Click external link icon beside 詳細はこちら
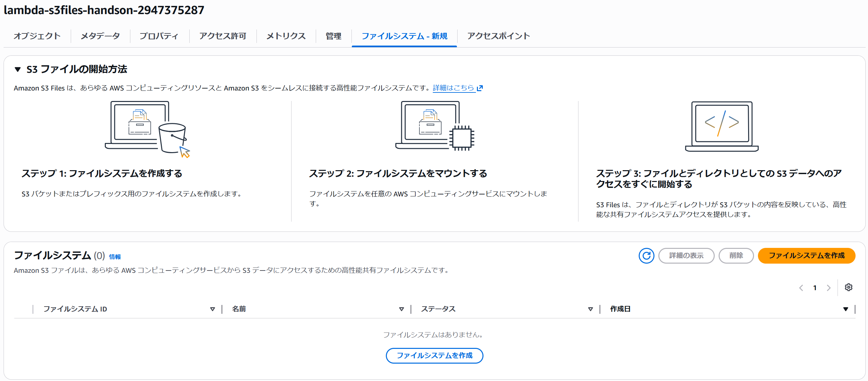 point(480,88)
